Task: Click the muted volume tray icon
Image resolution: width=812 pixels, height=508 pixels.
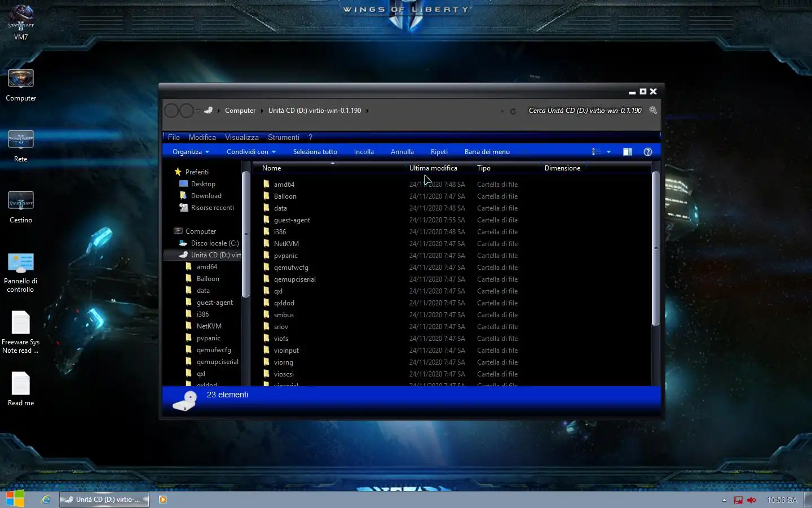Action: 752,500
